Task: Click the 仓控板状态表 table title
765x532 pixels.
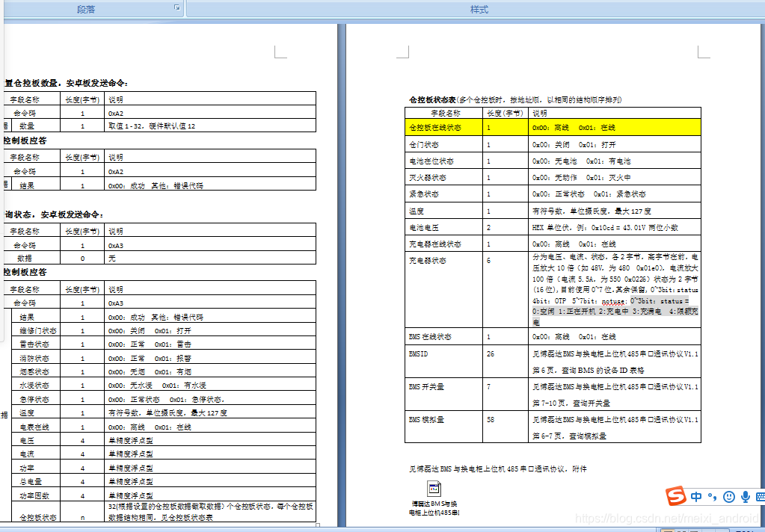Action: (432, 99)
